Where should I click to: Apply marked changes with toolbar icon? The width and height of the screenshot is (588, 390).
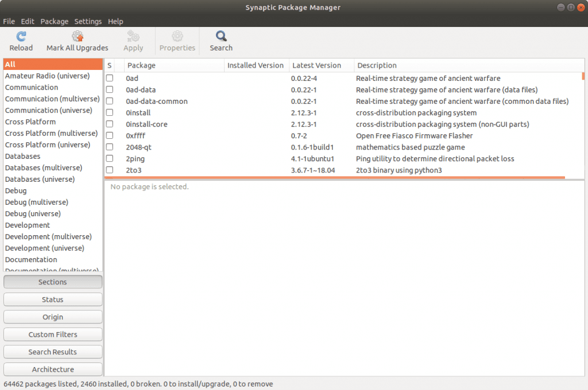133,40
